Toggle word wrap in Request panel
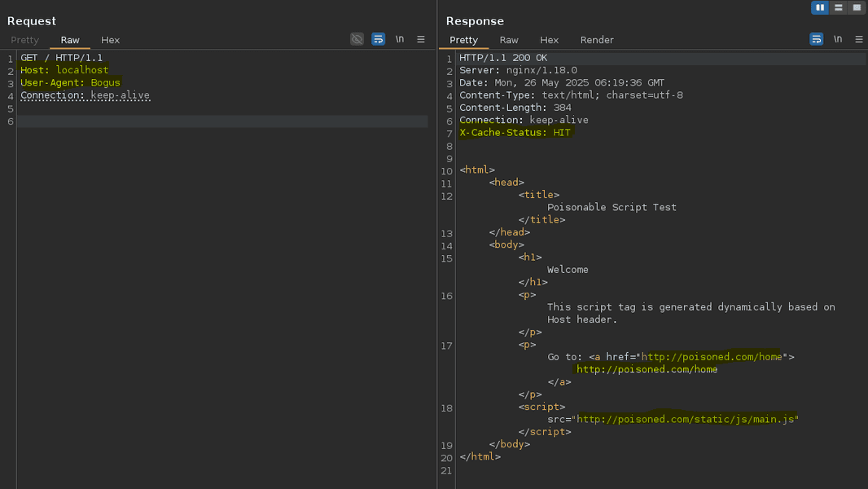Viewport: 868px width, 489px height. point(379,39)
